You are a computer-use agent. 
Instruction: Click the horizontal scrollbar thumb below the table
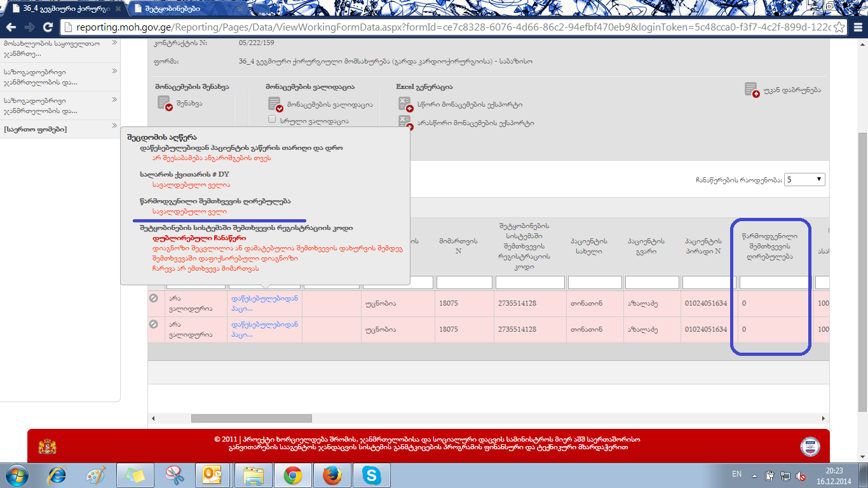(x=251, y=418)
